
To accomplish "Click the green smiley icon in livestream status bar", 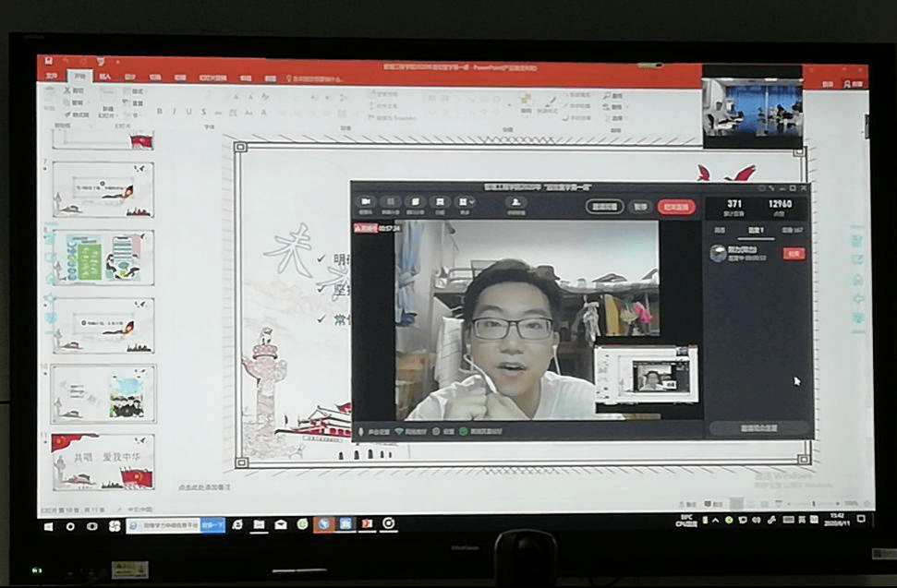I will click(464, 431).
